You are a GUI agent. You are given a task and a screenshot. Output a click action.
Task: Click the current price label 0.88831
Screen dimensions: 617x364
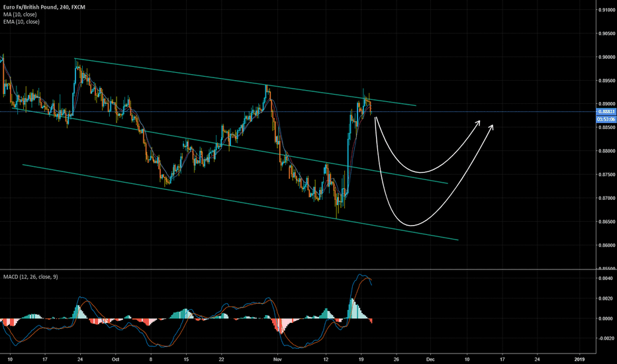[x=606, y=112]
